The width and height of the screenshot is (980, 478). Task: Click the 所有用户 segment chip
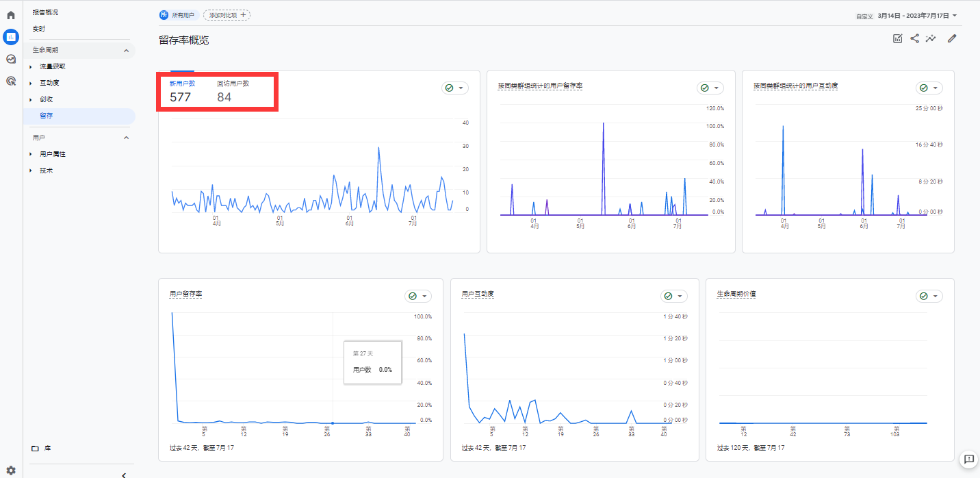(177, 15)
